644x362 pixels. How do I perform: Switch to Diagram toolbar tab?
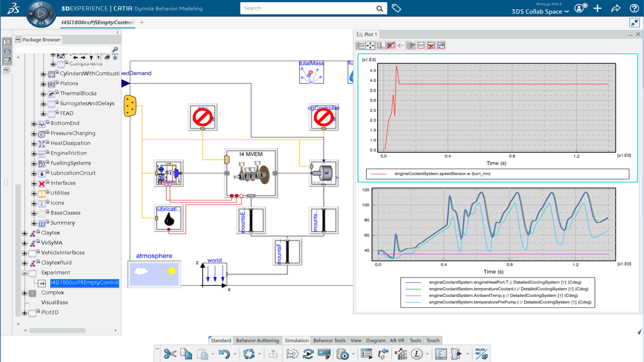tap(376, 341)
